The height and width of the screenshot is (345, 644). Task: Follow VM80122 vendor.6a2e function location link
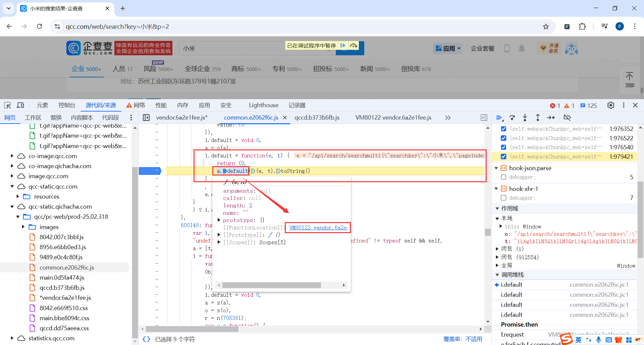[x=318, y=228]
